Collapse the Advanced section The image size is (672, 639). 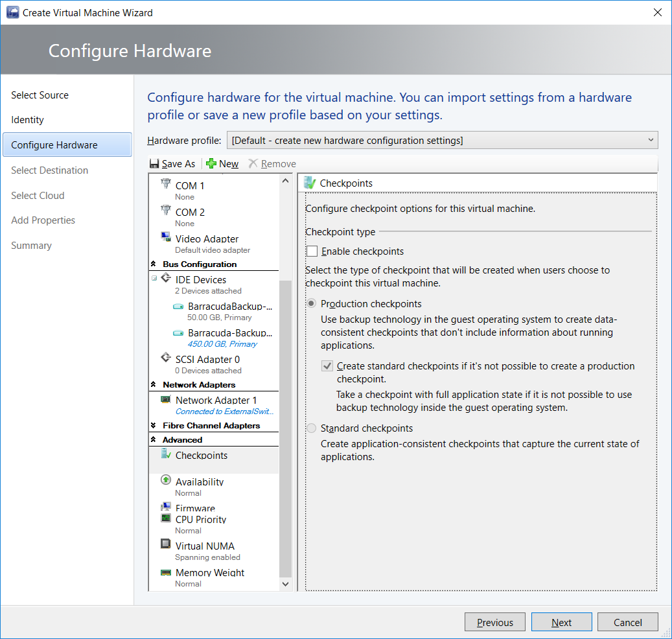coord(154,439)
